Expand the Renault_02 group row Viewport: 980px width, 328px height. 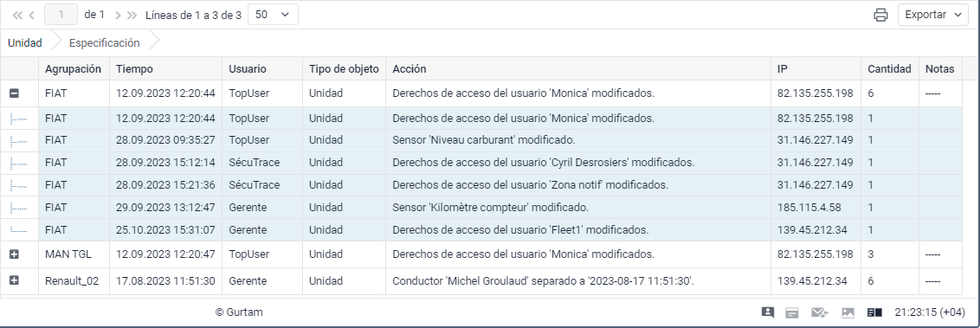14,280
